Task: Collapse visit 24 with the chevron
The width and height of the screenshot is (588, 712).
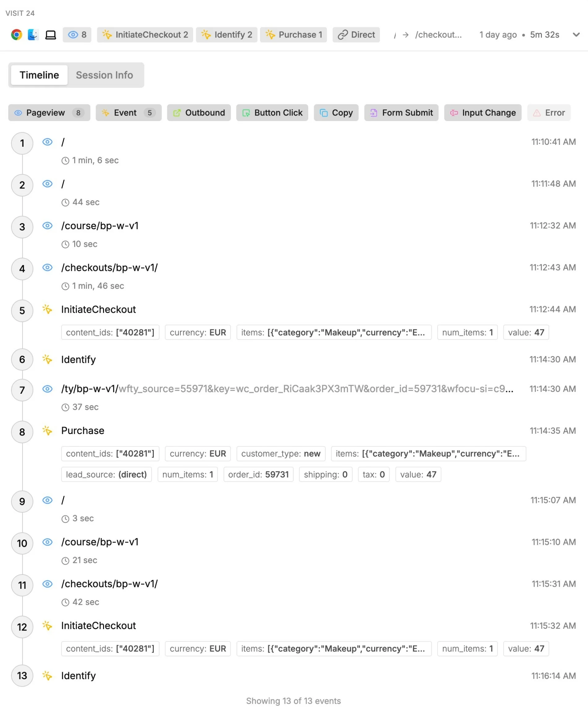Action: point(576,35)
